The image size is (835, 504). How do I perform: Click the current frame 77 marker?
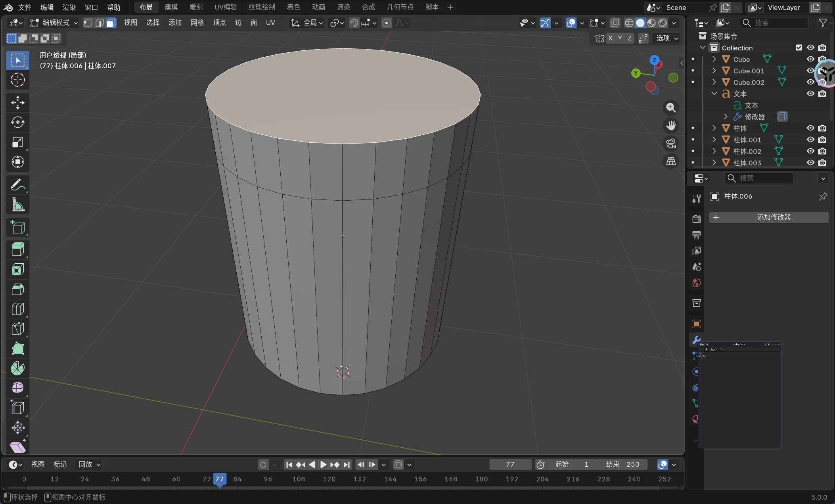tap(220, 479)
